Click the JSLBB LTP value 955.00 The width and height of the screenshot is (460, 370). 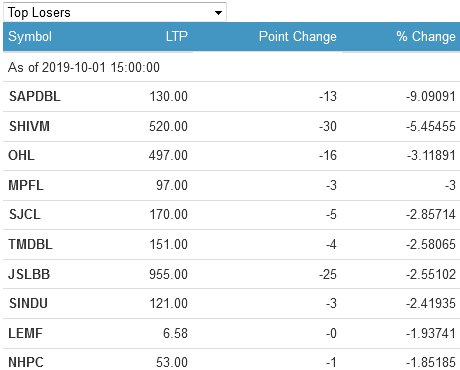pyautogui.click(x=168, y=274)
